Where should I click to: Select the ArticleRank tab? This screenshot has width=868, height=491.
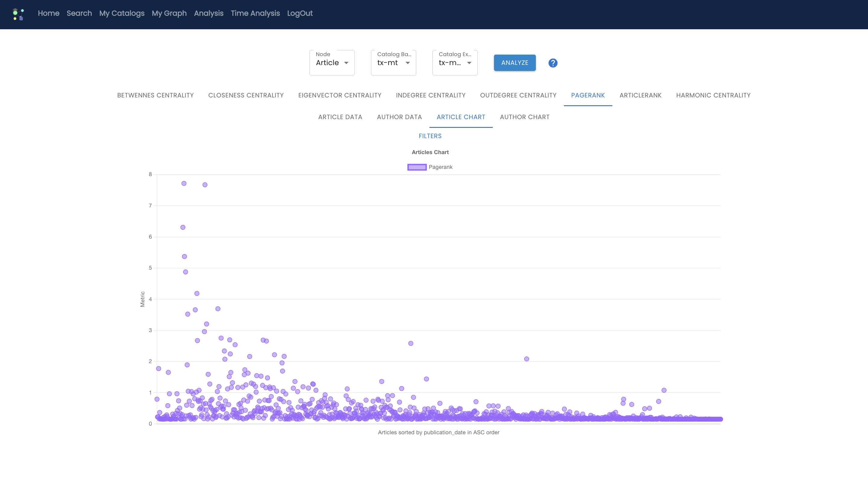tap(640, 95)
